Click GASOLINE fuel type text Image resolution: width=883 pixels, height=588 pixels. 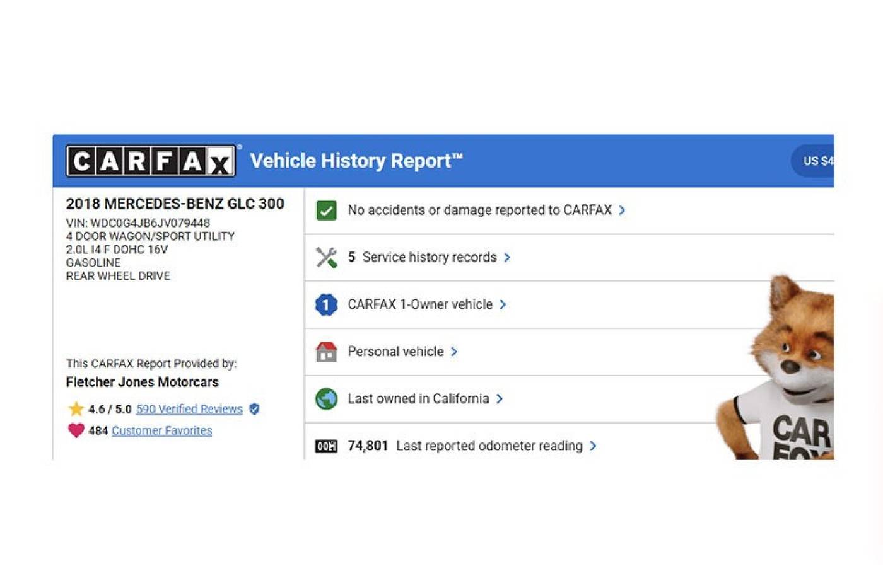[x=93, y=263]
